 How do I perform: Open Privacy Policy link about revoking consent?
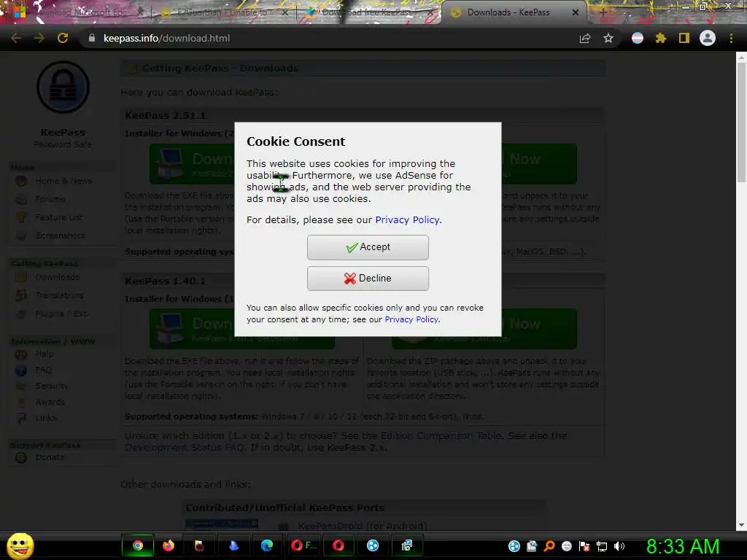coord(412,319)
